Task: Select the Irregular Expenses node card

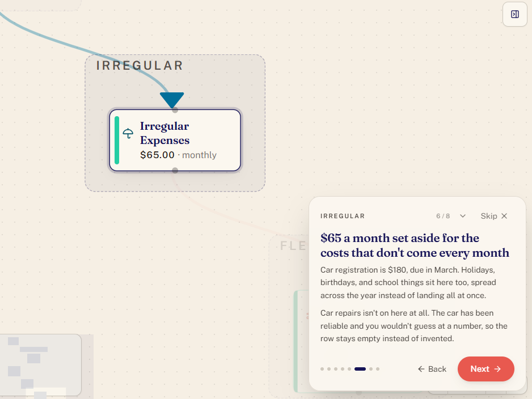Action: [175, 140]
